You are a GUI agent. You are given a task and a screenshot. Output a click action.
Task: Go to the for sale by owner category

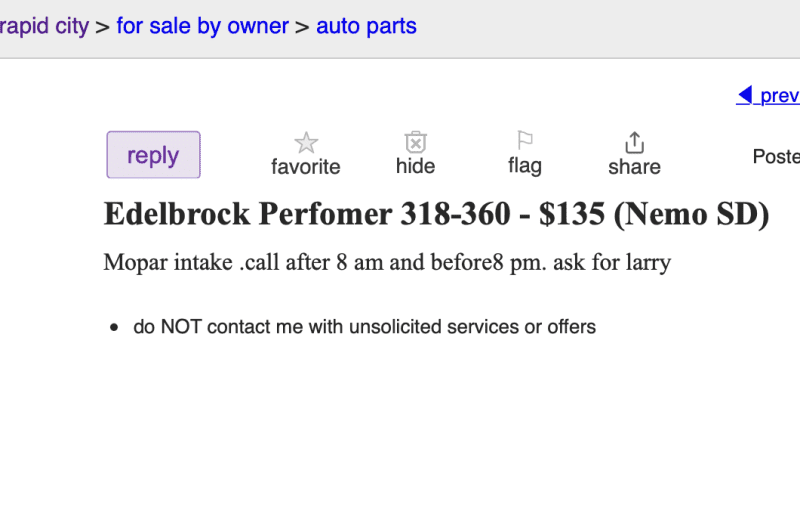(202, 26)
